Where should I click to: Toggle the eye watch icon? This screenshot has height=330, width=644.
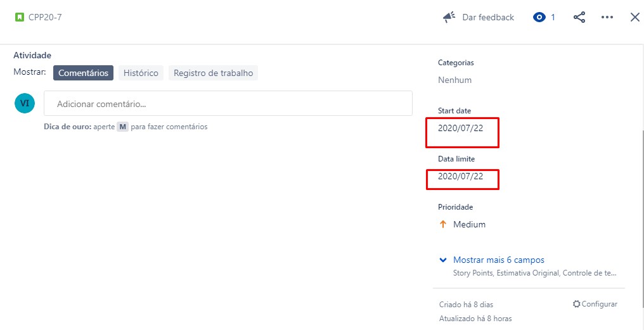click(x=539, y=17)
